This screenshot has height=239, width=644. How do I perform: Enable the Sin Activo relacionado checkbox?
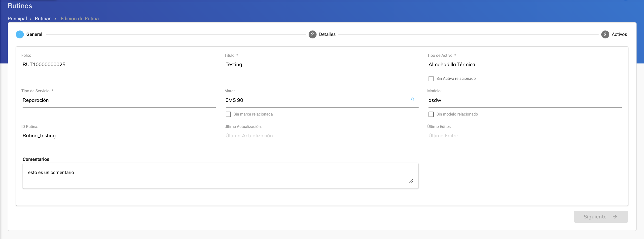[x=431, y=79]
